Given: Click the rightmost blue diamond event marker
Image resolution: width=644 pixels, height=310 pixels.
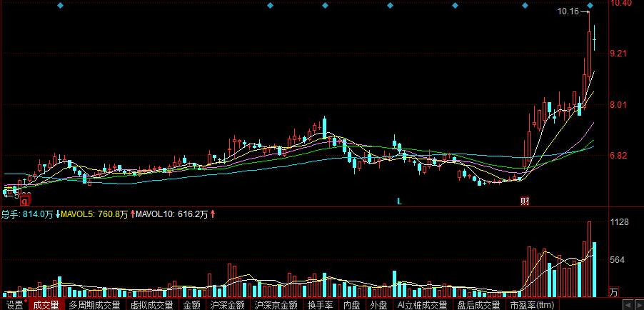Looking at the screenshot, I should point(590,5).
